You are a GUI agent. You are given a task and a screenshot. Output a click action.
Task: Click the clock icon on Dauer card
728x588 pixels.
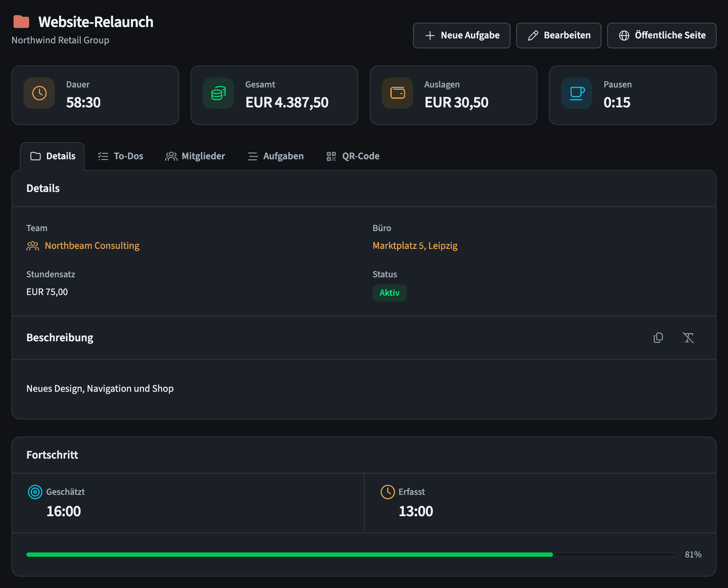coord(39,93)
